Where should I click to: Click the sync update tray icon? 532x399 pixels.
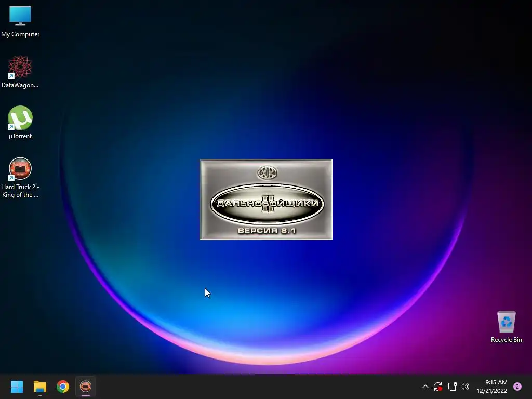(x=437, y=387)
